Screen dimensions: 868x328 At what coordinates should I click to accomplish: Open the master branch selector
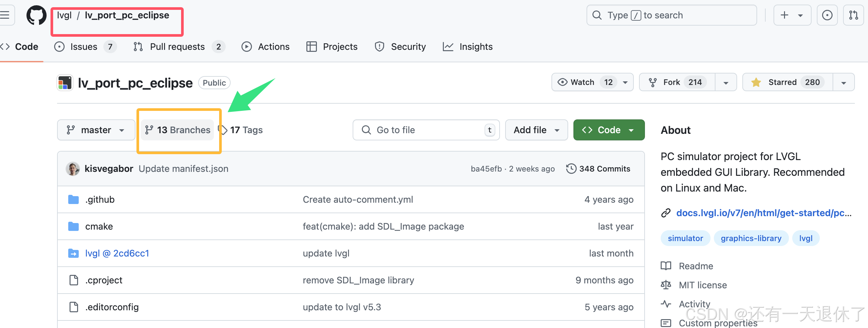pos(96,130)
